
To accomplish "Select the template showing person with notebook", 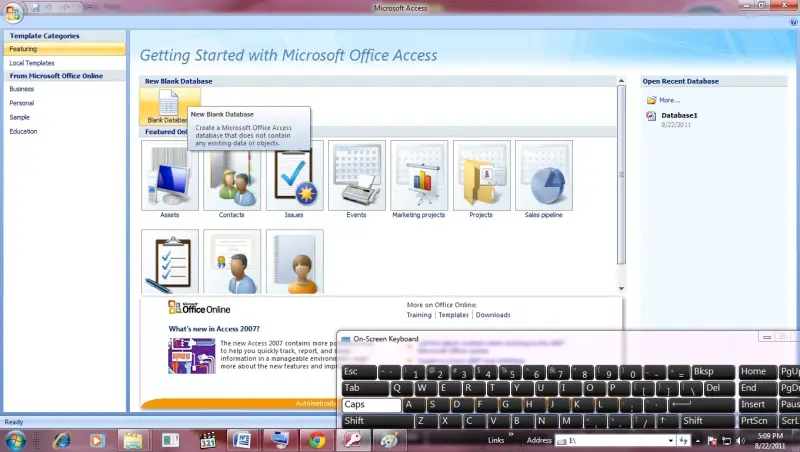I will [294, 262].
